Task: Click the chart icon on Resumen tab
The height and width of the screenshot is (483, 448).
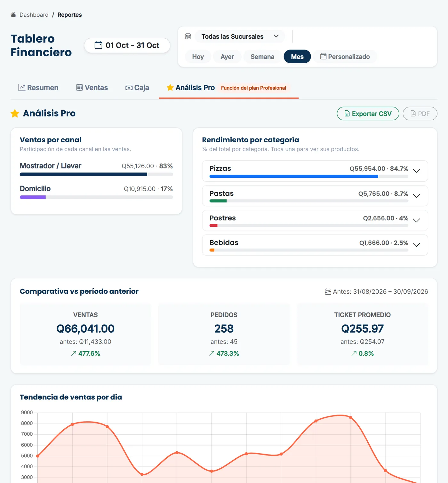Action: 22,88
